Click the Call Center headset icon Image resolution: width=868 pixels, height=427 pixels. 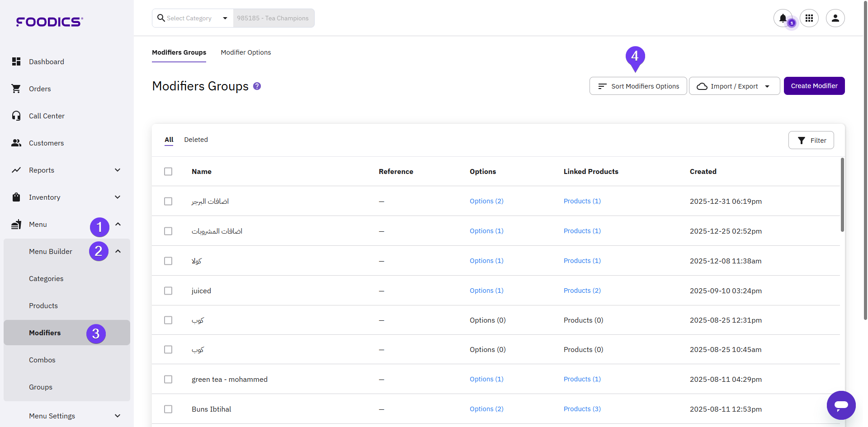(16, 116)
